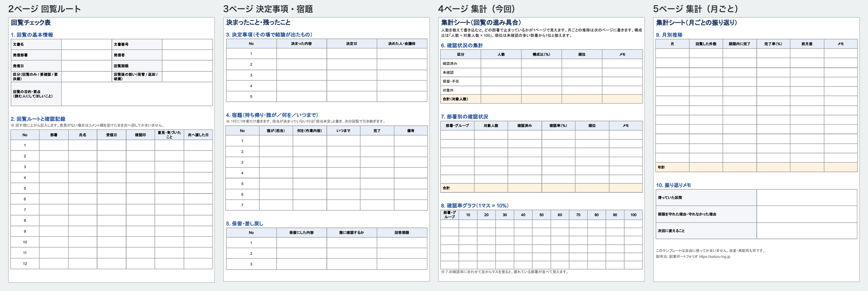Click the いつまで column header
Image resolution: width=868 pixels, height=291 pixels.
(343, 131)
